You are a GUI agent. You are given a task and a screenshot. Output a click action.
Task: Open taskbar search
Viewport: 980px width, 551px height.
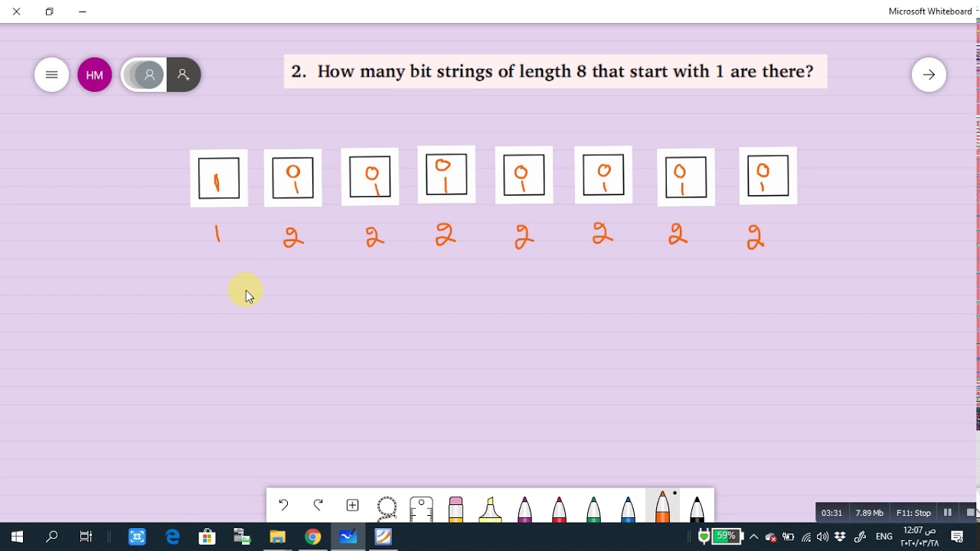pyautogui.click(x=51, y=537)
